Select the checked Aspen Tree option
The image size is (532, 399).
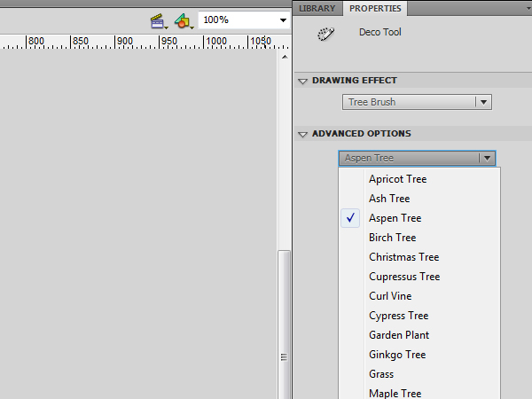point(419,218)
